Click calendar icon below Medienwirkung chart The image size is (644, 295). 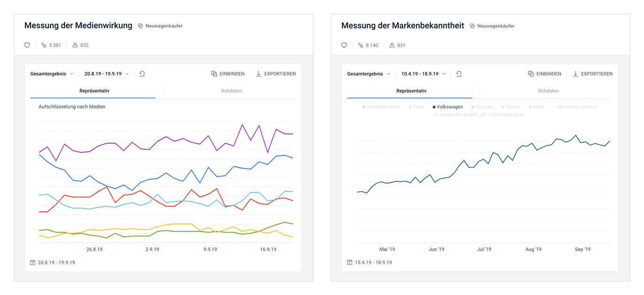point(32,263)
